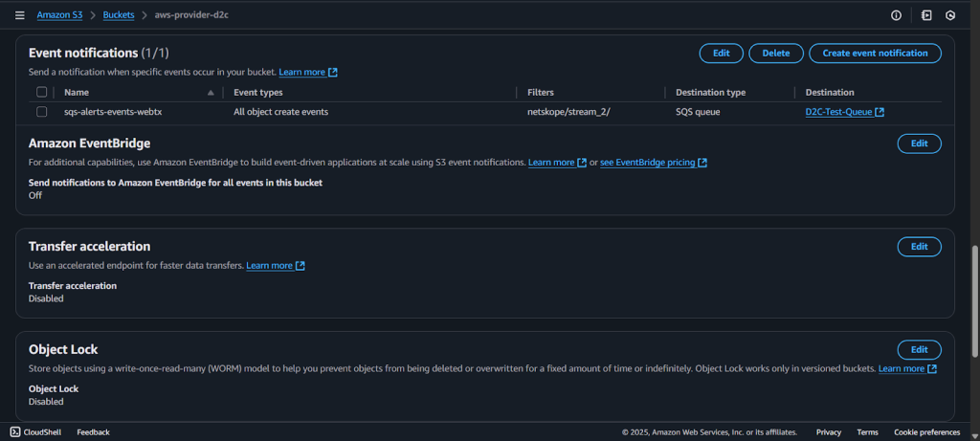
Task: Click the Filters column header
Action: pyautogui.click(x=541, y=93)
